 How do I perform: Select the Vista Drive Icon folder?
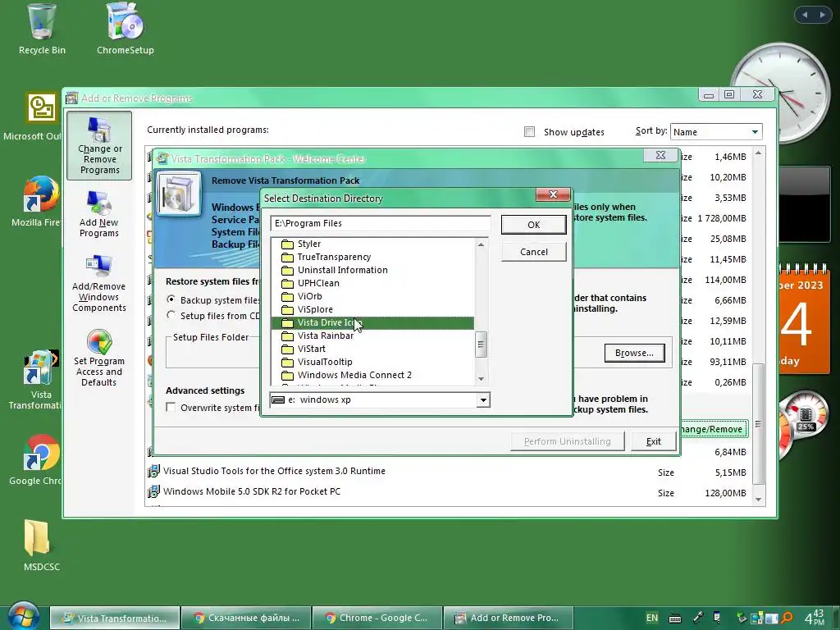(x=372, y=322)
